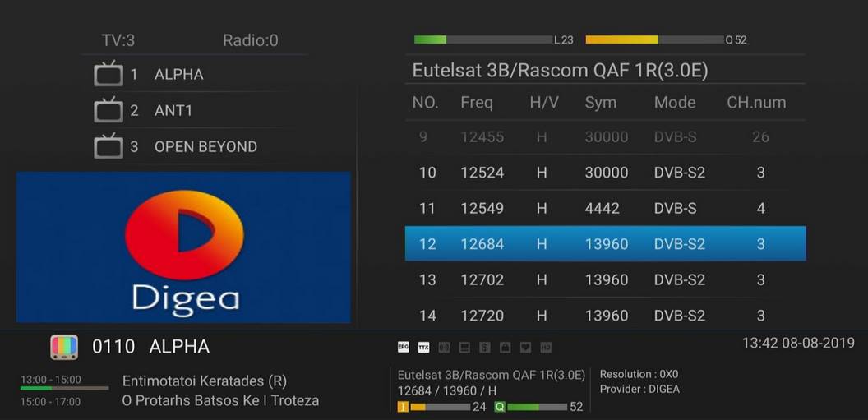The image size is (868, 420).
Task: Click the heart favorite icon
Action: point(525,348)
